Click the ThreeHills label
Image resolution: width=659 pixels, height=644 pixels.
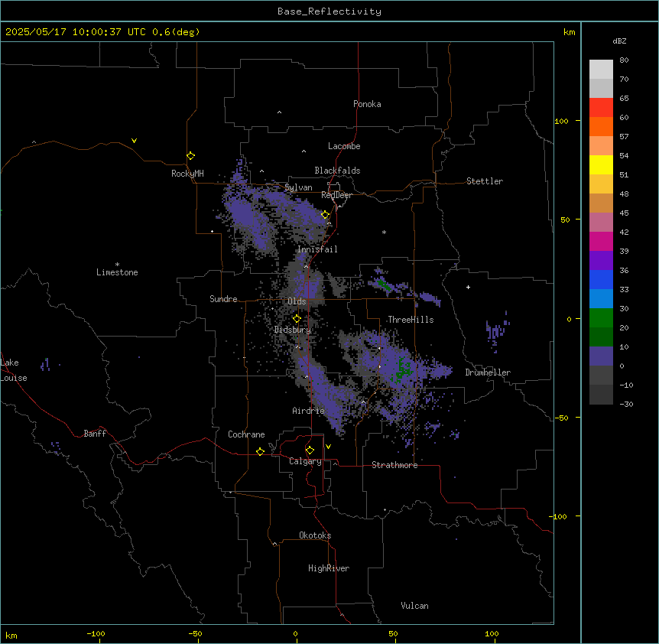tap(411, 320)
